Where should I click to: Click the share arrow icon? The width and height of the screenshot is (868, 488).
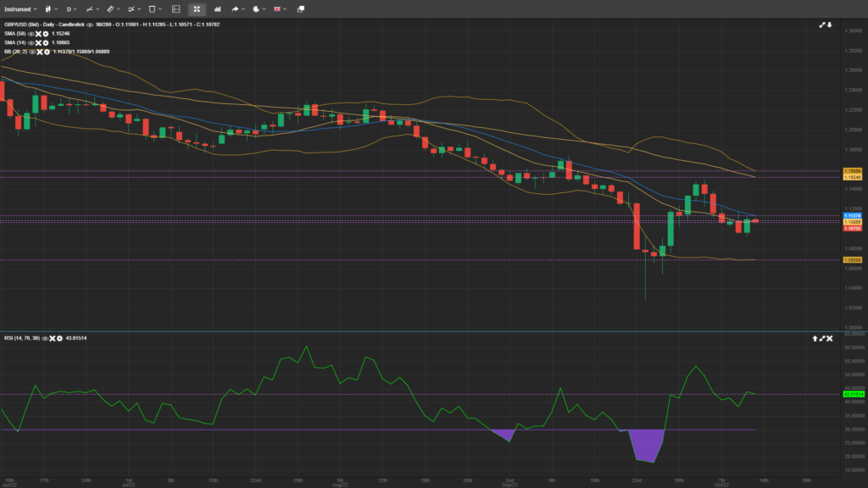[x=236, y=9]
